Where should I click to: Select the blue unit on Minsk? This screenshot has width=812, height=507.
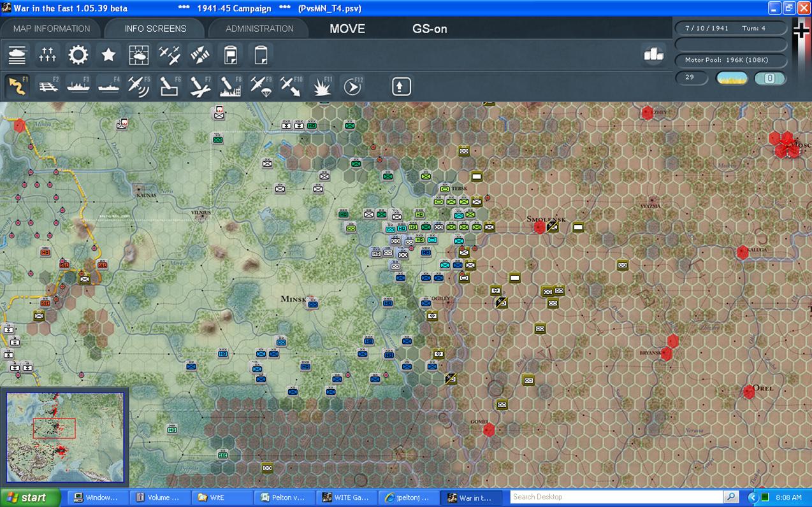[313, 304]
